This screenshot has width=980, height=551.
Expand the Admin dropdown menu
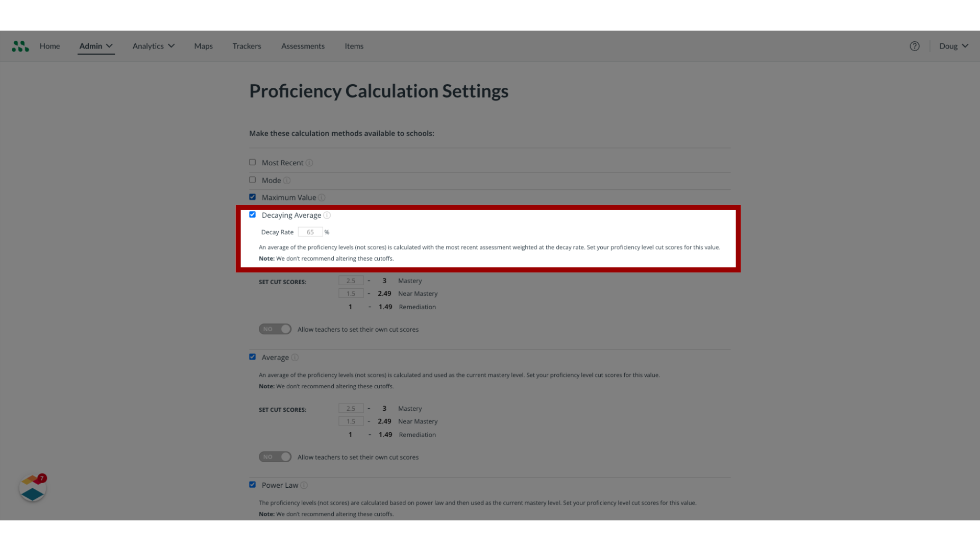96,46
